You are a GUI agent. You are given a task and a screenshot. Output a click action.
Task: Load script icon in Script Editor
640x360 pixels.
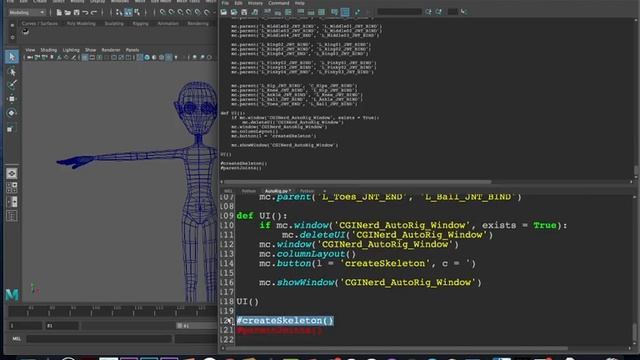click(224, 12)
